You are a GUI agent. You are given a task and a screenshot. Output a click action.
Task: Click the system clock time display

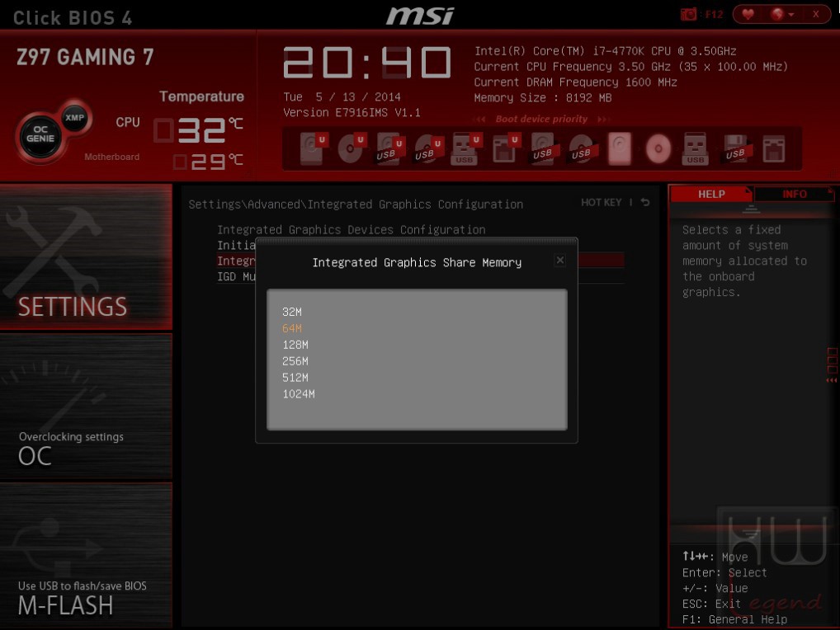[367, 62]
